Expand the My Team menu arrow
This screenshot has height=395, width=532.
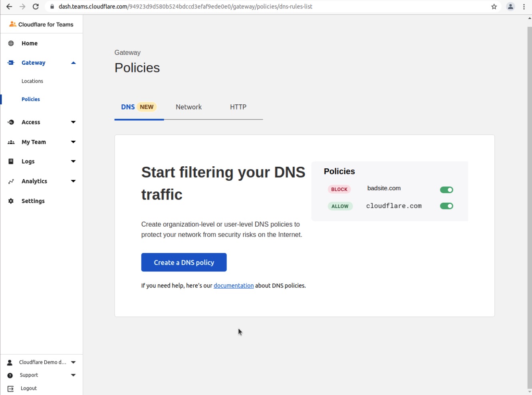[x=73, y=142]
